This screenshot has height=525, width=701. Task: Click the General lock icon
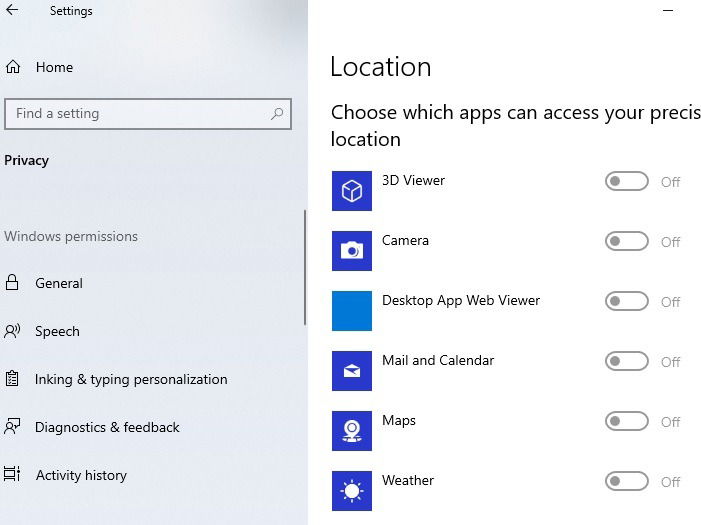12,283
